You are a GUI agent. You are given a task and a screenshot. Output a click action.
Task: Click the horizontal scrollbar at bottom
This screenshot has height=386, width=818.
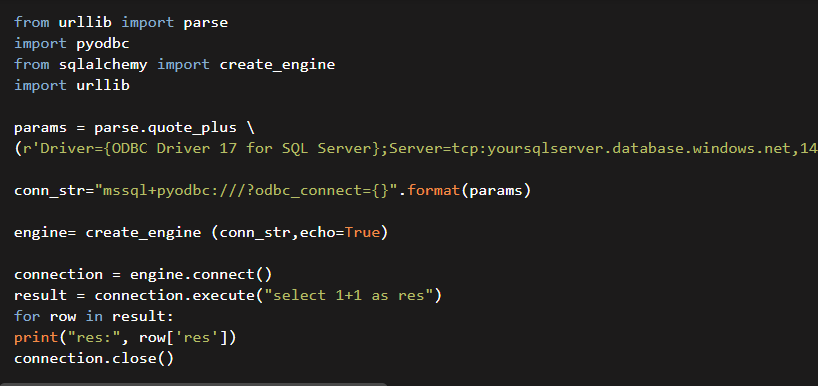(194, 384)
